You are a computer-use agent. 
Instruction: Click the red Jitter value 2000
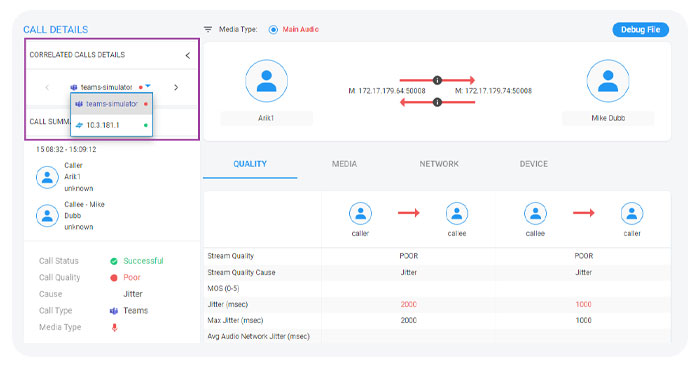[x=408, y=304]
